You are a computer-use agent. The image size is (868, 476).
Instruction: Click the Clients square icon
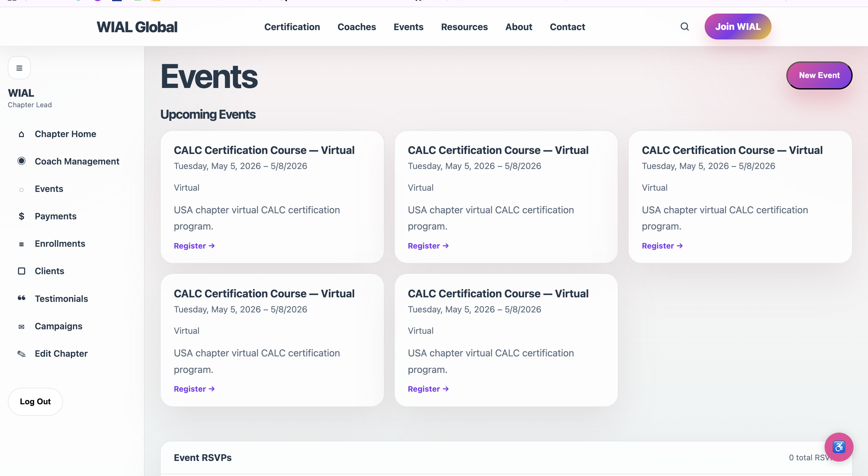pyautogui.click(x=21, y=271)
